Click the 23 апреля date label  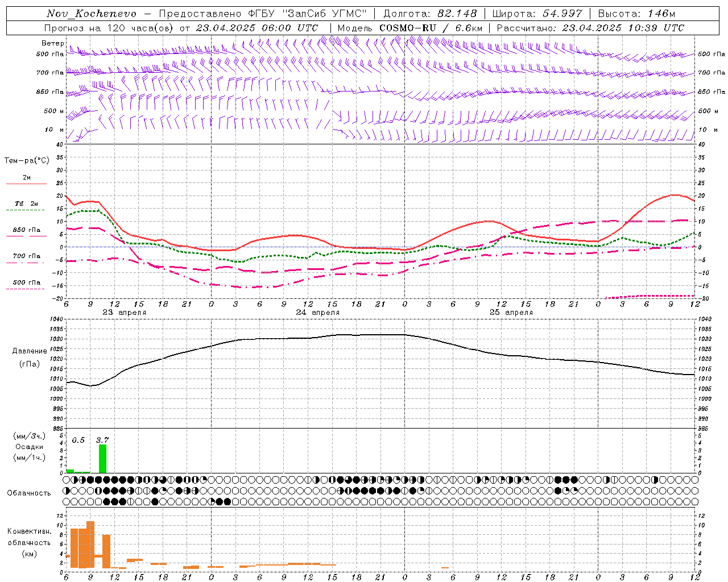click(x=124, y=313)
